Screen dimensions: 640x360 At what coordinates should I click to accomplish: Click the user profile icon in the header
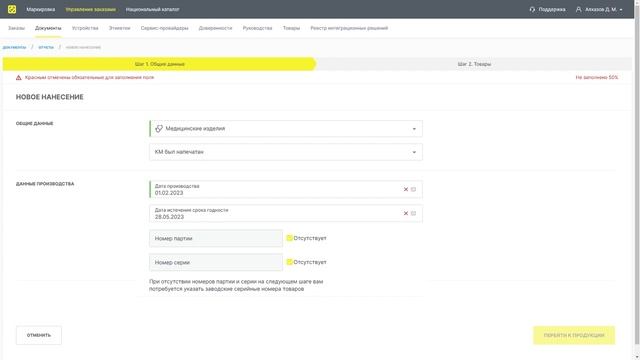point(578,9)
